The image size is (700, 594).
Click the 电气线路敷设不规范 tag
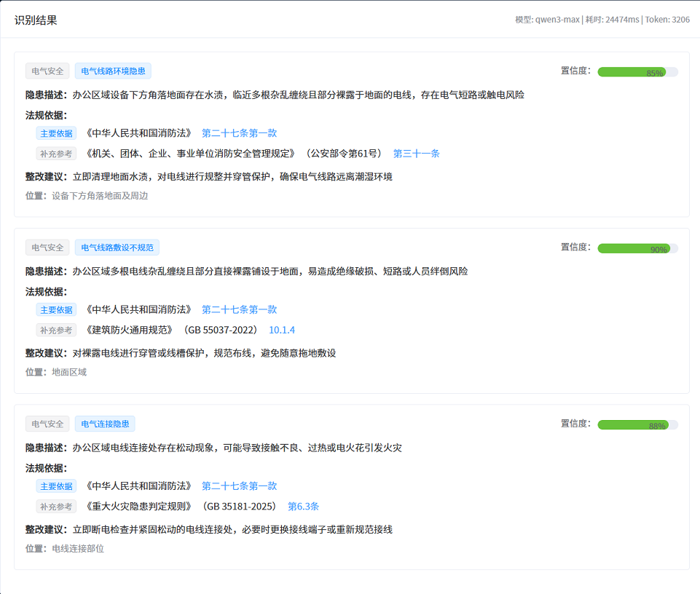point(117,247)
